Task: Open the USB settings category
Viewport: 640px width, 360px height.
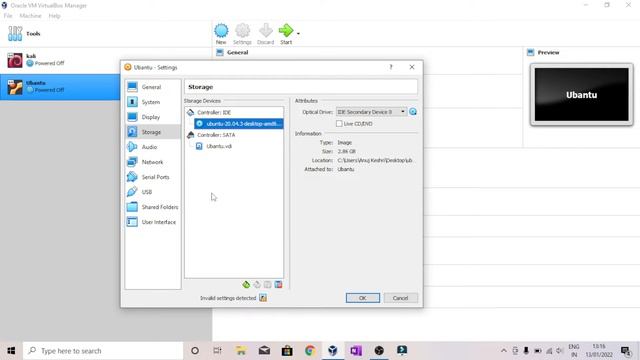Action: (153, 192)
